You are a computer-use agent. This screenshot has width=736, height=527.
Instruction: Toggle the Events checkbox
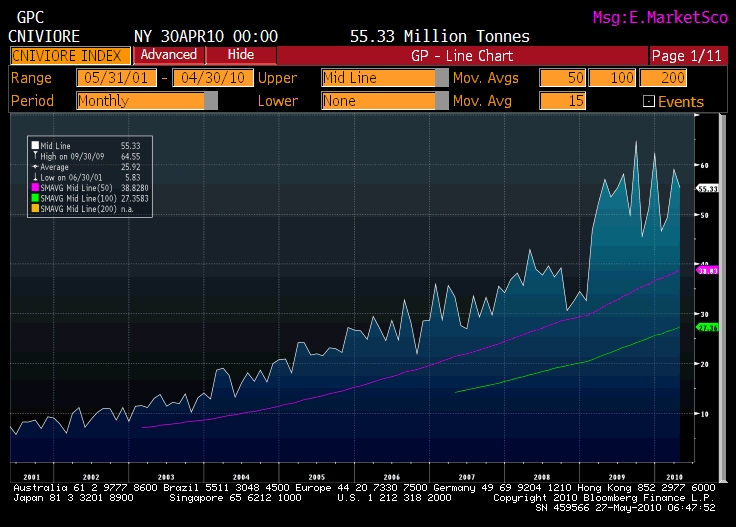pyautogui.click(x=649, y=101)
